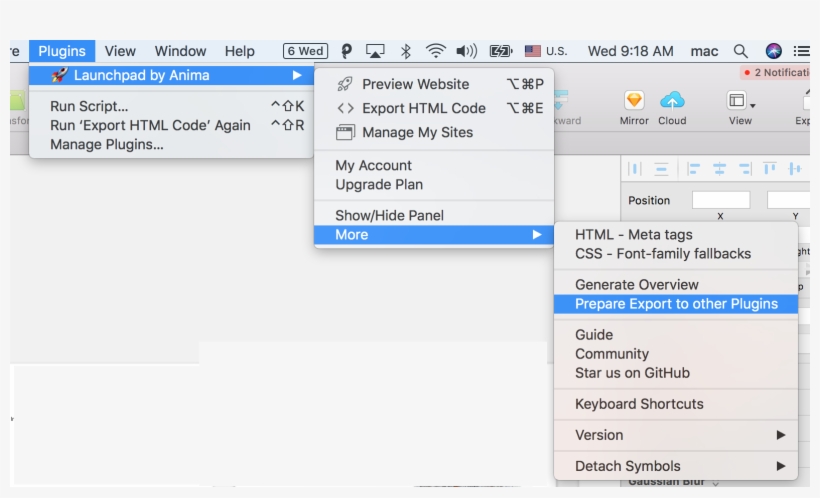This screenshot has width=820, height=498.
Task: Click align left icon in inspector
Action: pyautogui.click(x=693, y=169)
